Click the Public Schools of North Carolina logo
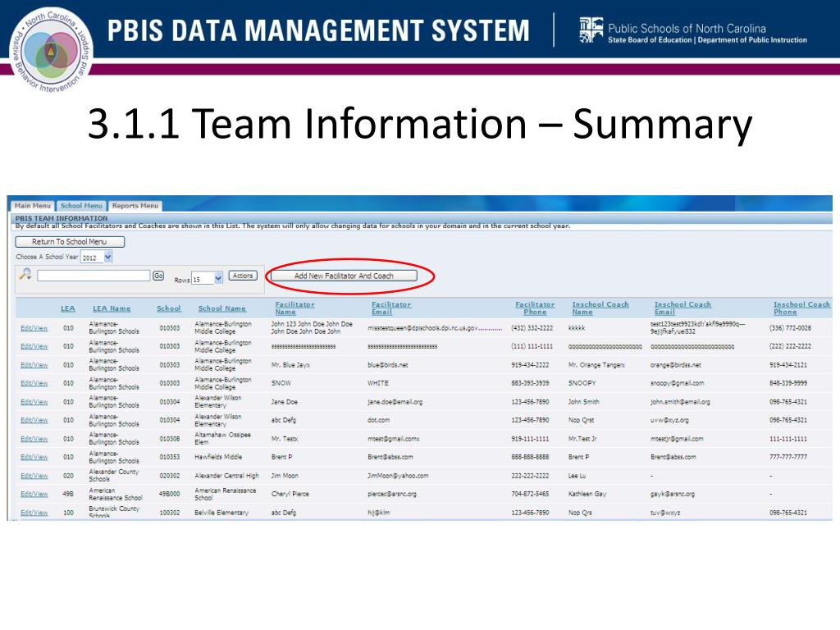This screenshot has height=630, width=840. tap(693, 30)
